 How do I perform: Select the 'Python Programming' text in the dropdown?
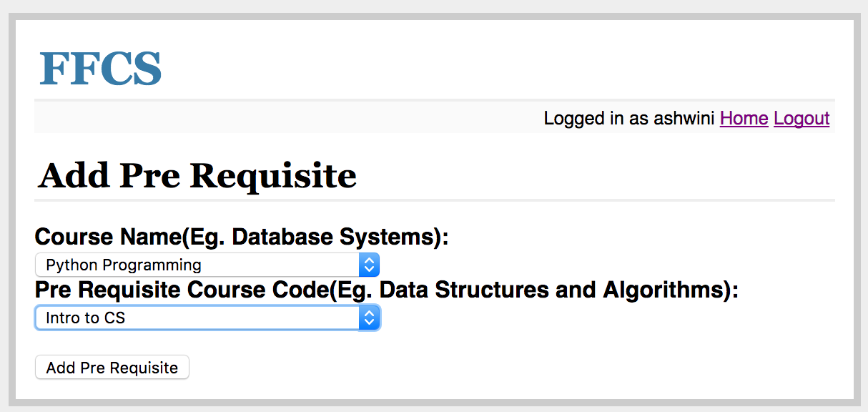coord(124,265)
